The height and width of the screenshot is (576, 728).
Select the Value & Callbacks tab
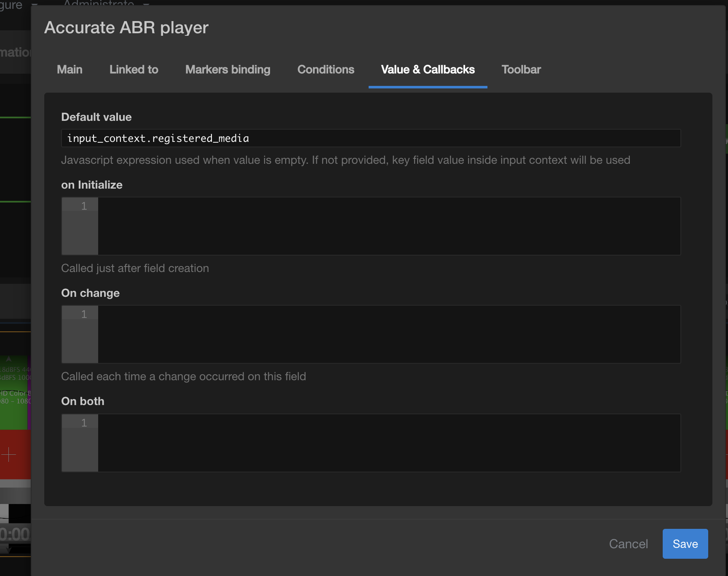pyautogui.click(x=428, y=69)
